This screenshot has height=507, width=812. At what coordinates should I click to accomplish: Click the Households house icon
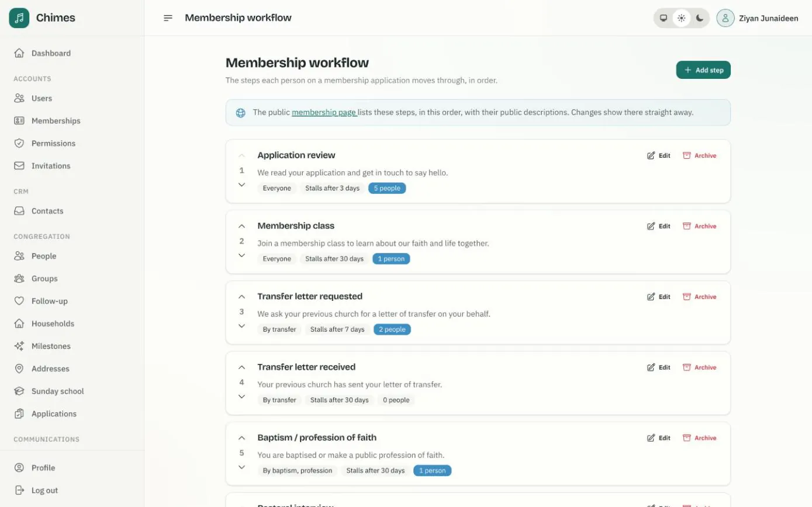point(19,324)
